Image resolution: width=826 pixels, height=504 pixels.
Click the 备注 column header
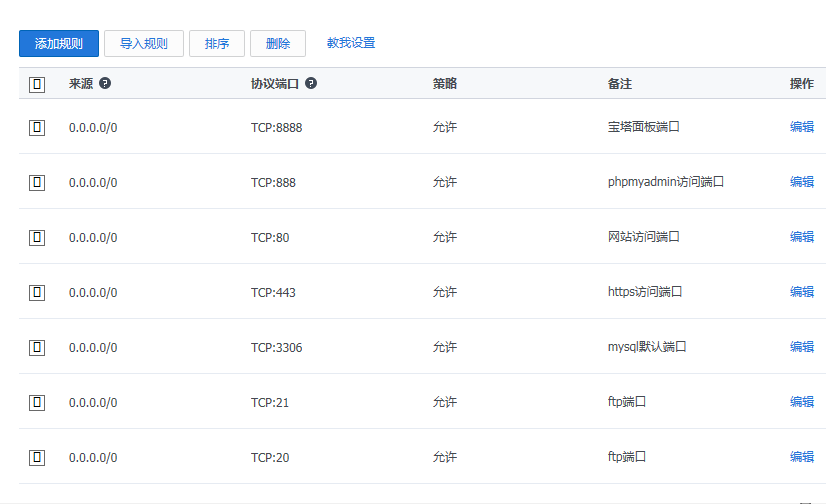[x=620, y=83]
